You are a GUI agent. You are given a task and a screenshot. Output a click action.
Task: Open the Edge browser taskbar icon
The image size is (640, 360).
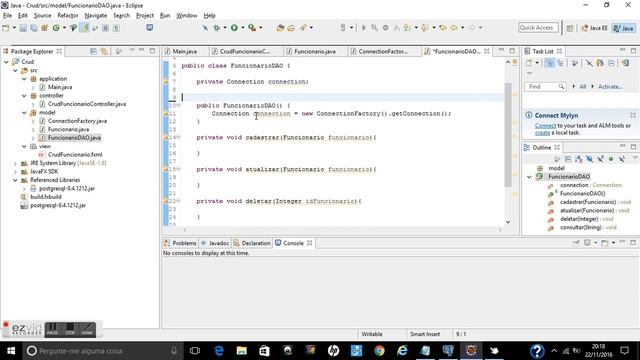219,351
